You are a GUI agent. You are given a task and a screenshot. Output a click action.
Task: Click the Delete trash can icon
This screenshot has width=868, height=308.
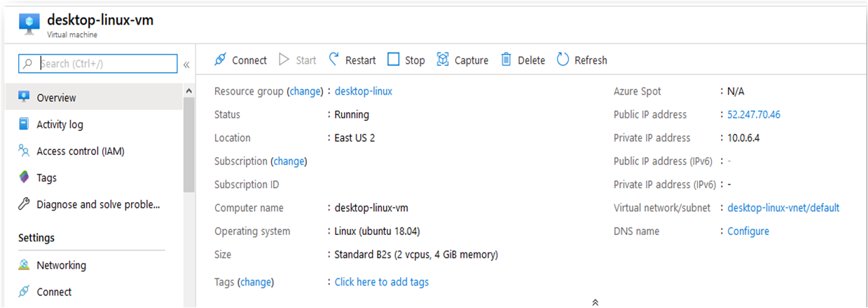pos(506,60)
